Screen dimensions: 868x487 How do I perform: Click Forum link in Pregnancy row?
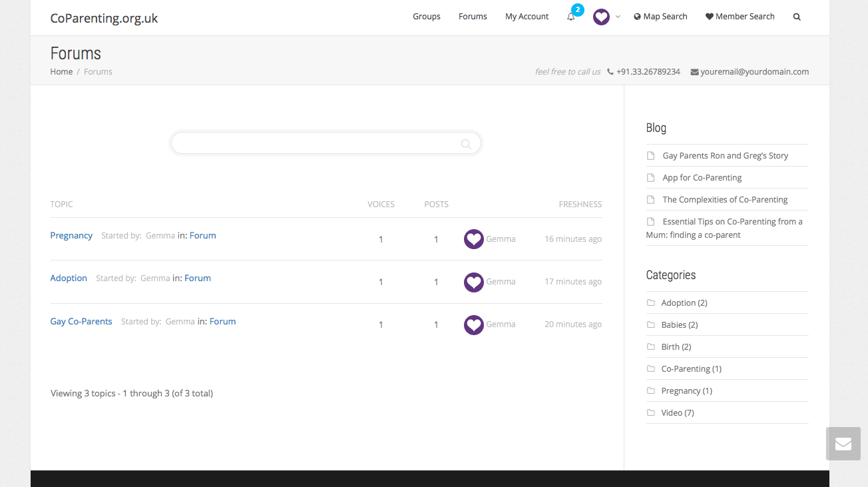(x=203, y=236)
